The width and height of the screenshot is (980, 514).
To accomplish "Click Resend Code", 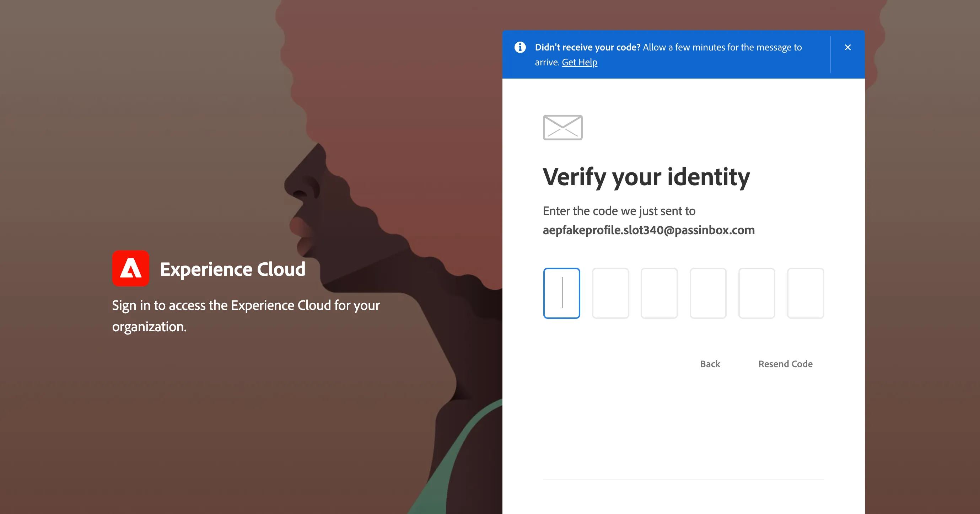I will (x=785, y=364).
